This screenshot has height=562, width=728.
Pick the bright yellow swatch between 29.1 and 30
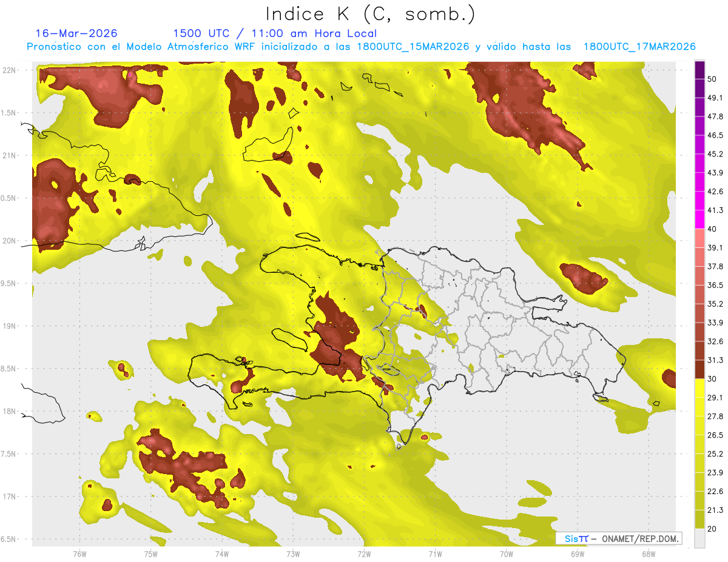pos(699,389)
